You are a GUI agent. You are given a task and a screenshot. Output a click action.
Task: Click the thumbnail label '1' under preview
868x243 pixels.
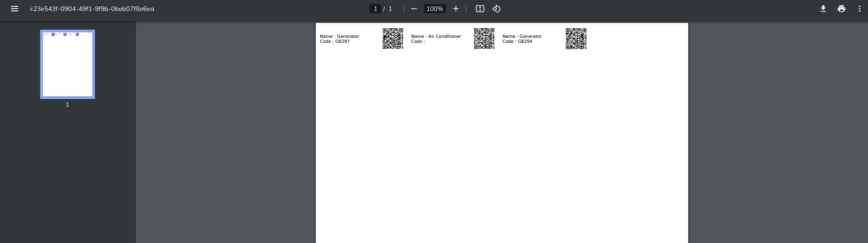(x=68, y=104)
